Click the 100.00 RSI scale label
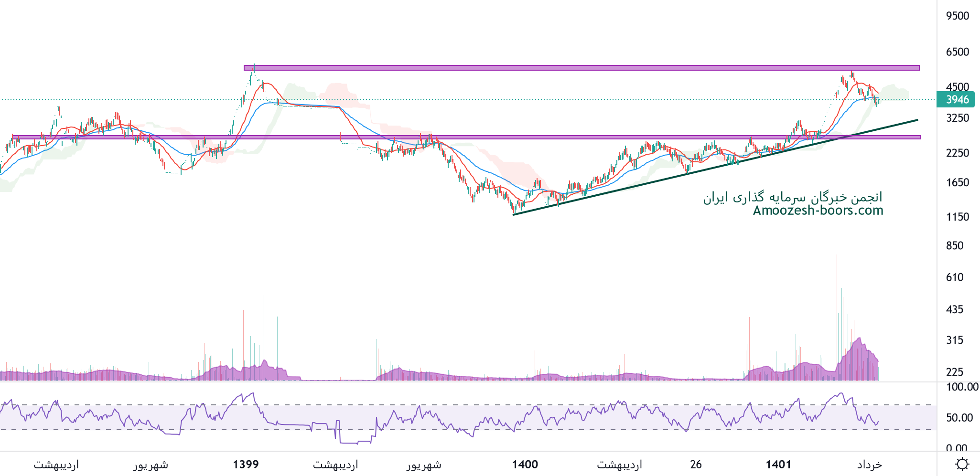 click(x=962, y=387)
